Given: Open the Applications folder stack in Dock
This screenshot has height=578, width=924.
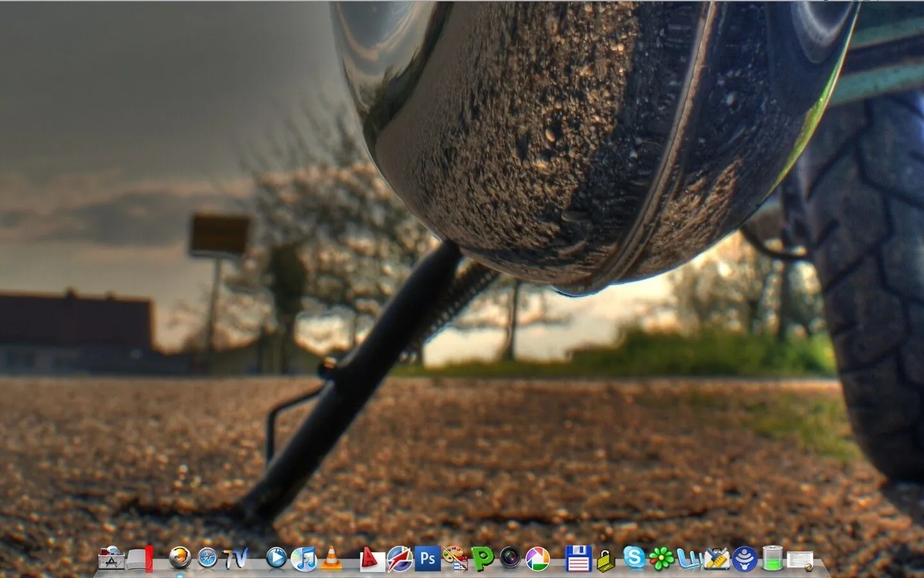Looking at the screenshot, I should click(x=112, y=559).
